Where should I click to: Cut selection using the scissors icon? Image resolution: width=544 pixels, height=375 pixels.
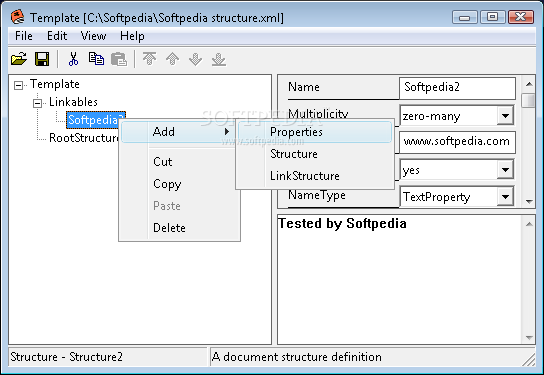(73, 59)
